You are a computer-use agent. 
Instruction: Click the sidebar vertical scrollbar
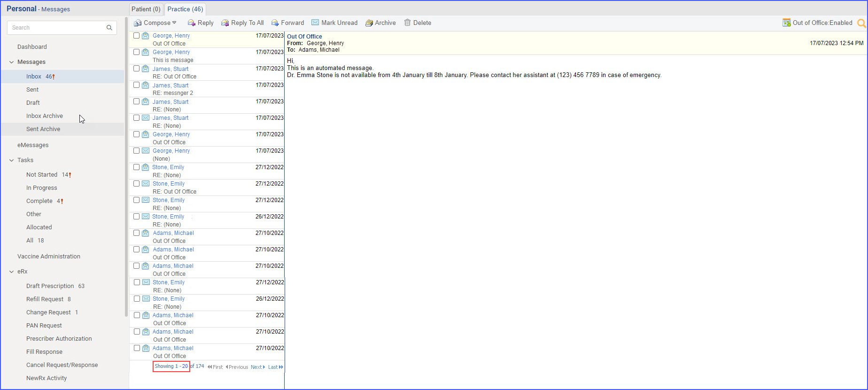(126, 167)
